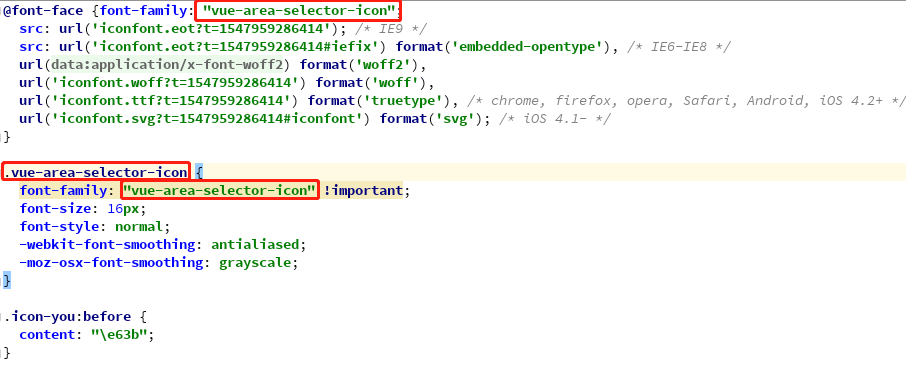Collapse the .vue-area-selector-icon rule closing brace

tap(7, 281)
